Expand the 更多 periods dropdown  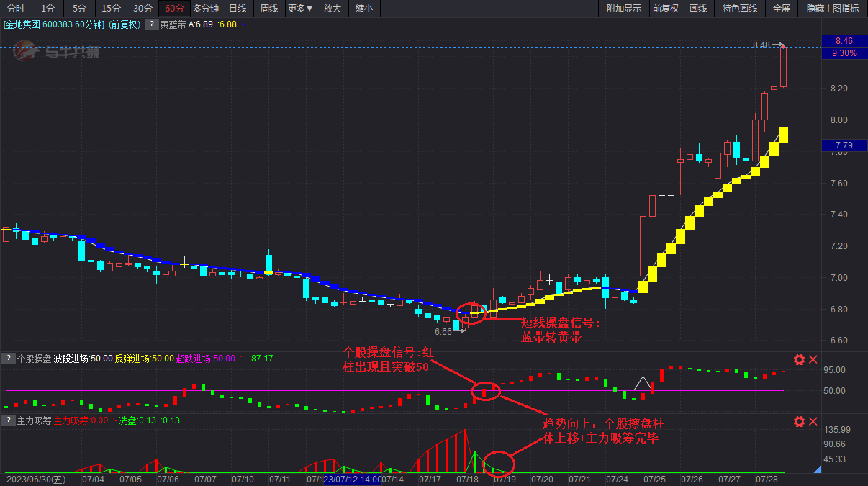coord(300,9)
